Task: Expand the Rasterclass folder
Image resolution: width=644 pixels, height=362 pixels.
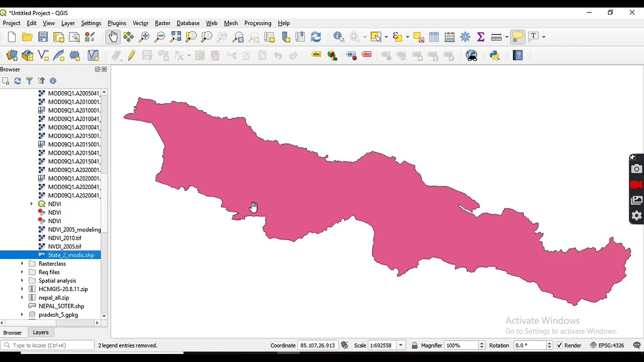Action: tap(22, 264)
